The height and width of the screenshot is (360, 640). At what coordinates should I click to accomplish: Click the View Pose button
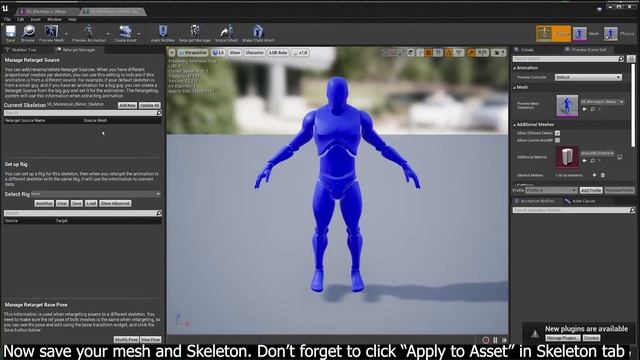150,340
